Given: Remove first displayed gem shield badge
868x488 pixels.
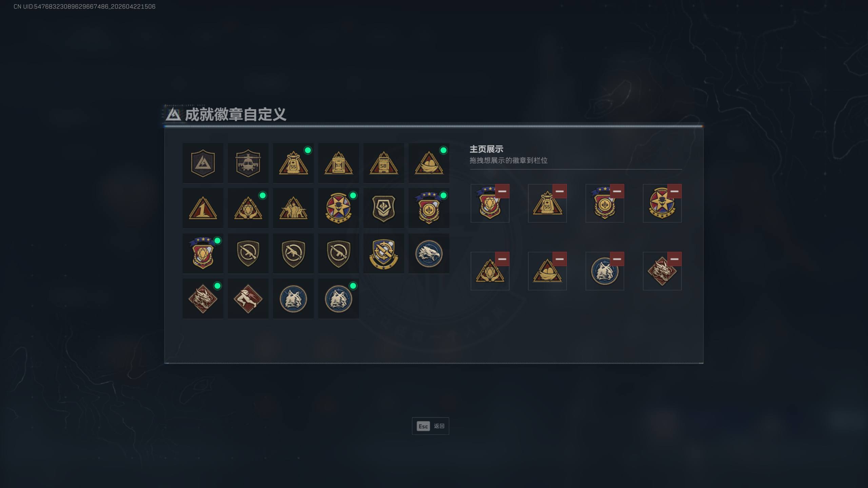Looking at the screenshot, I should (x=502, y=191).
